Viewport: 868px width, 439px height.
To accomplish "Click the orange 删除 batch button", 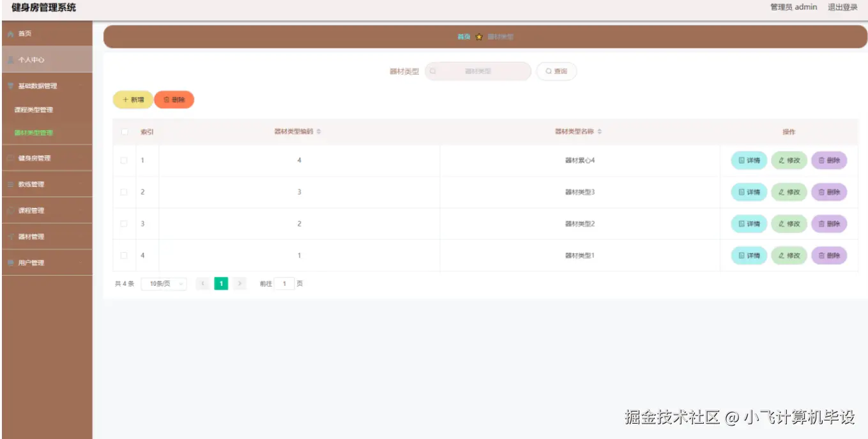I will click(174, 100).
